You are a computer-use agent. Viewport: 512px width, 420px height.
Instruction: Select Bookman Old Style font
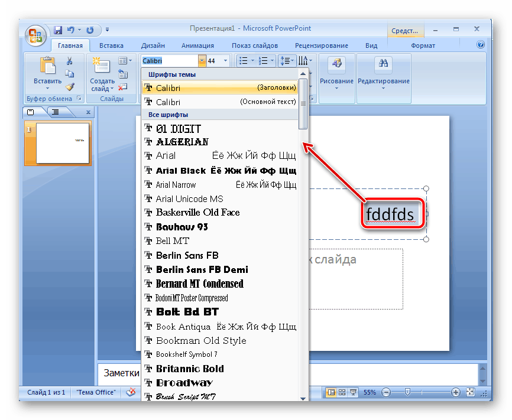point(201,340)
